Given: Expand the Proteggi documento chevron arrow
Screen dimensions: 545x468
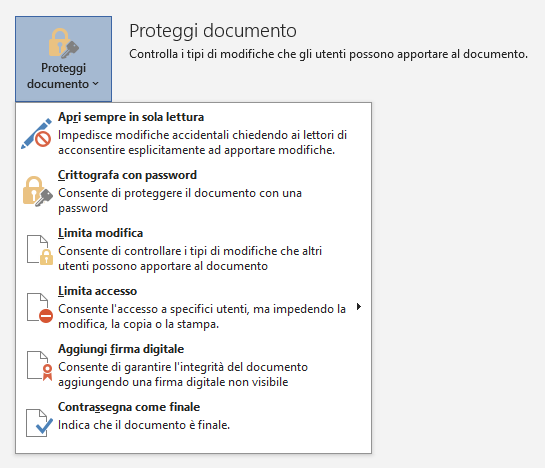Looking at the screenshot, I should [x=96, y=84].
